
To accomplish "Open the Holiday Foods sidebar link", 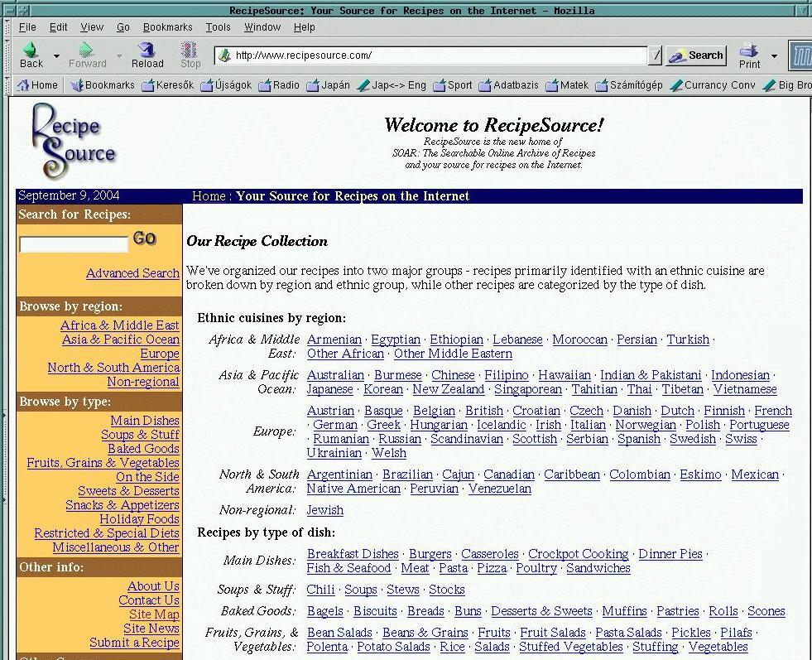I will click(139, 519).
